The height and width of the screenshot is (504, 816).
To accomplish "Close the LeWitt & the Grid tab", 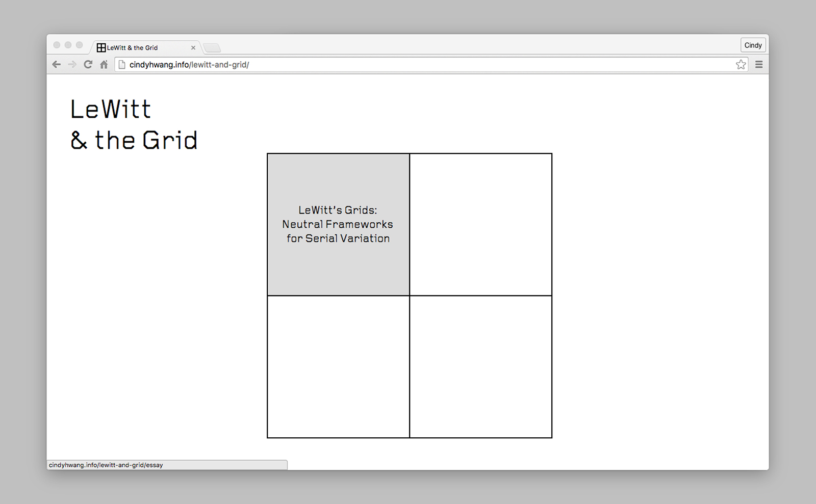I will click(x=193, y=47).
